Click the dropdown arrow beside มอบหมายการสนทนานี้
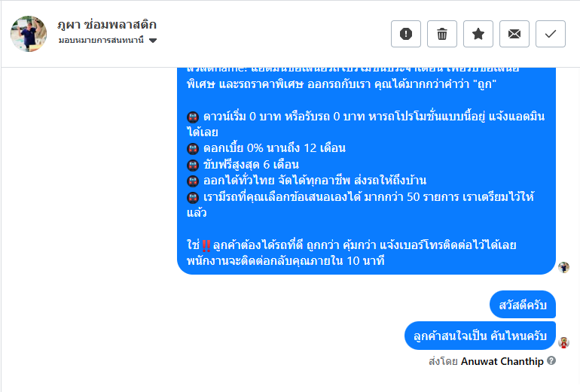The width and height of the screenshot is (580, 392). tap(153, 41)
